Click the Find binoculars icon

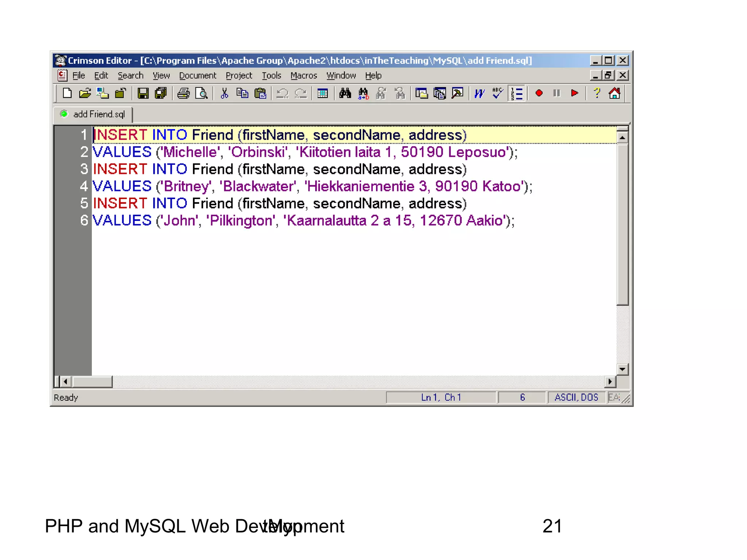tap(345, 93)
